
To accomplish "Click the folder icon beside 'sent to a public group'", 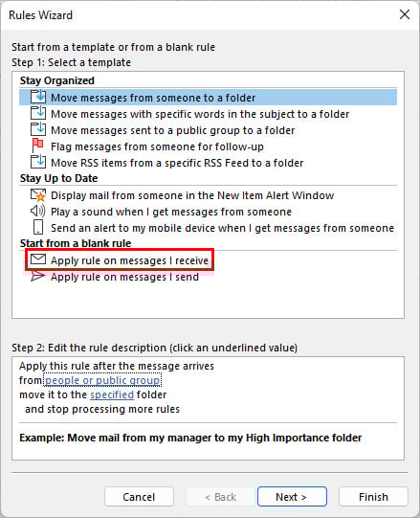I will coord(38,129).
